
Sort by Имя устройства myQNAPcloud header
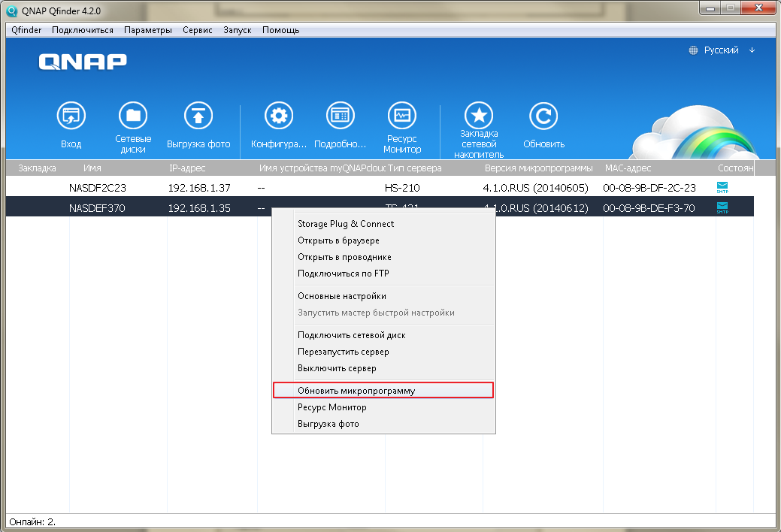click(x=322, y=168)
